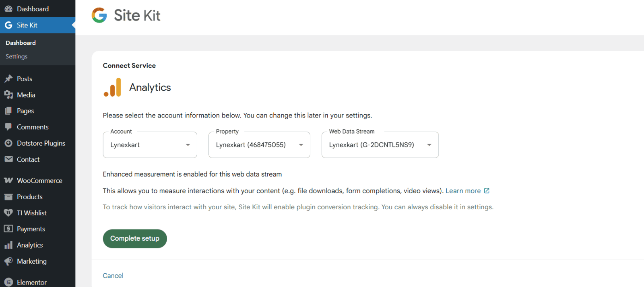
Task: Open the Site Kit Dashboard submenu item
Action: 21,43
